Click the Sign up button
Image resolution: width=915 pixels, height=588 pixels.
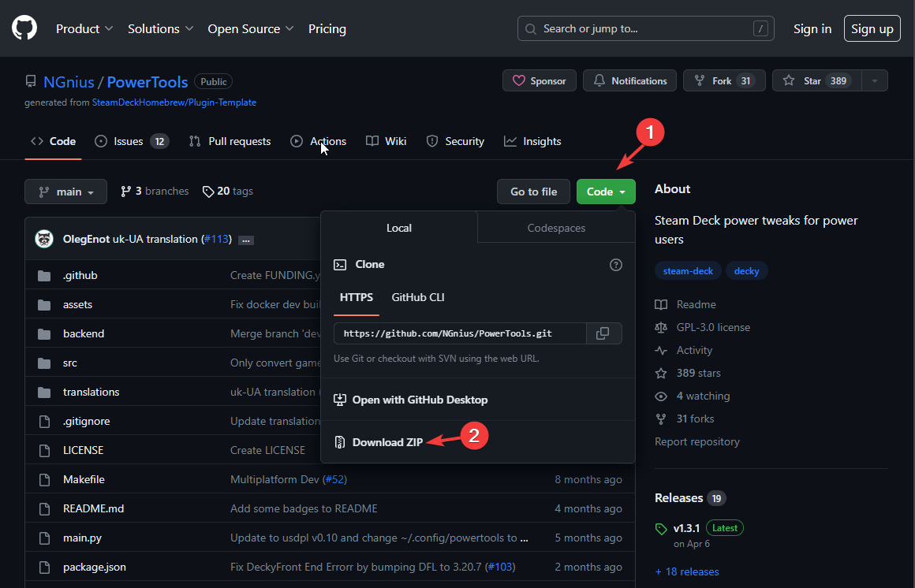(x=872, y=28)
